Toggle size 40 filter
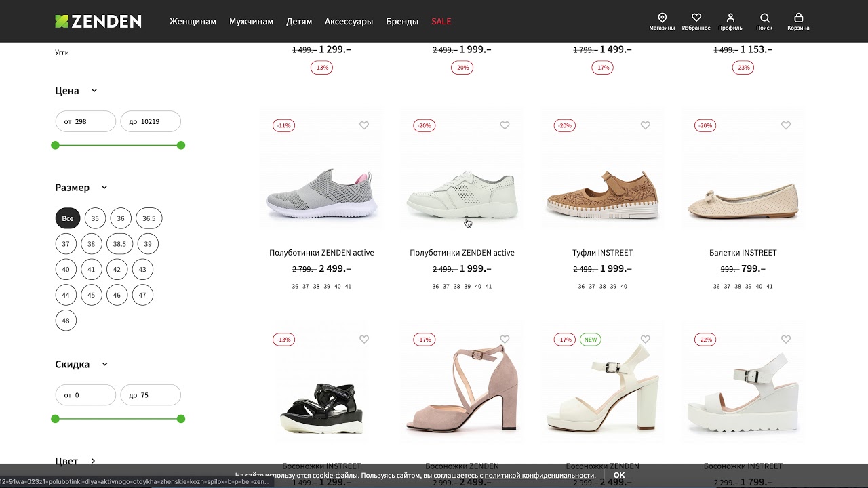Screen dimensions: 868x488 coord(66,269)
